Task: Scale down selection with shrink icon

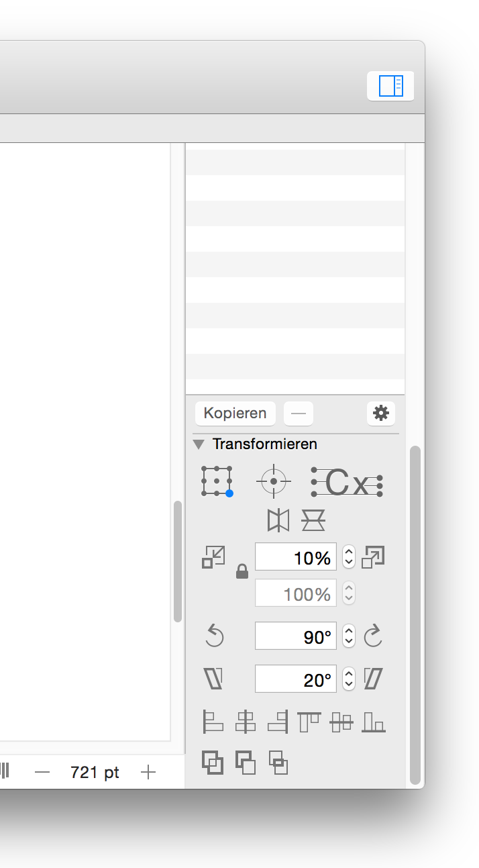Action: [213, 557]
